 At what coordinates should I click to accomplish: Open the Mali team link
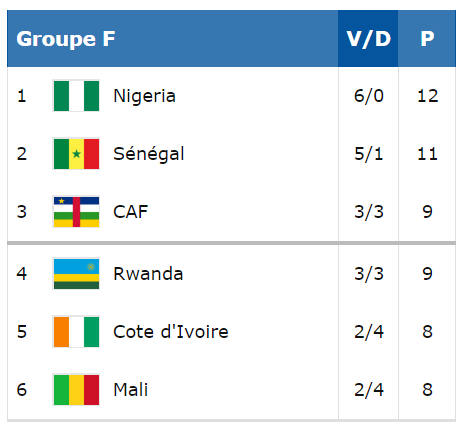pos(131,390)
